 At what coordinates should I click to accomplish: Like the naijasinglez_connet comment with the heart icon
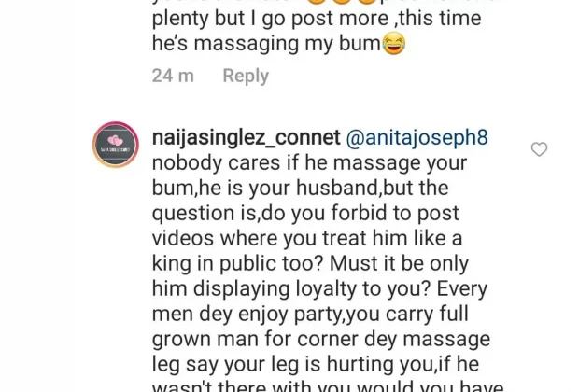coord(539,149)
